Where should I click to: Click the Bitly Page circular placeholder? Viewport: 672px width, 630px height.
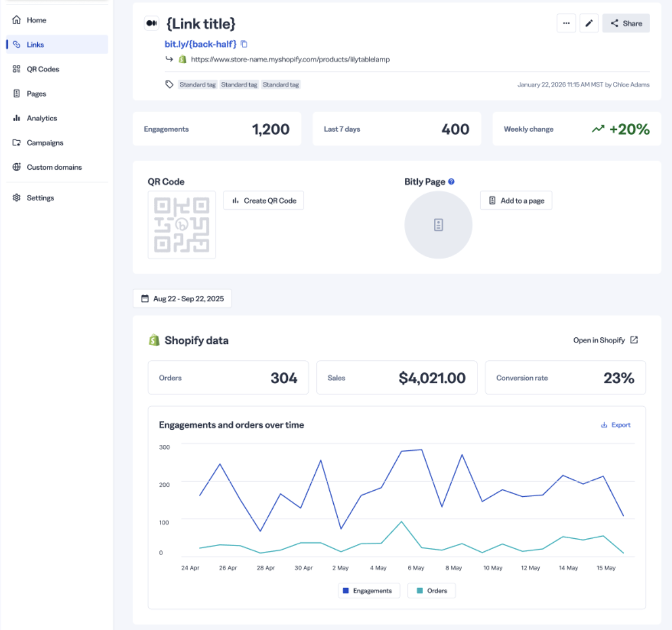tap(438, 225)
